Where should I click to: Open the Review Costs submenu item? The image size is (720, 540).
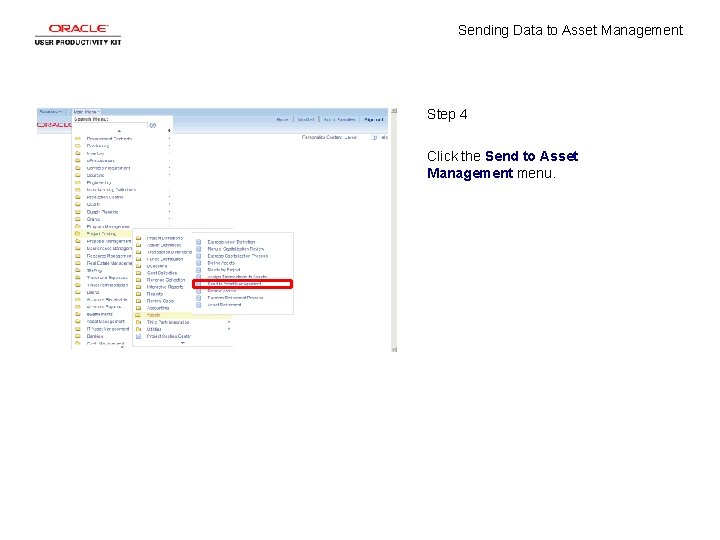[160, 301]
